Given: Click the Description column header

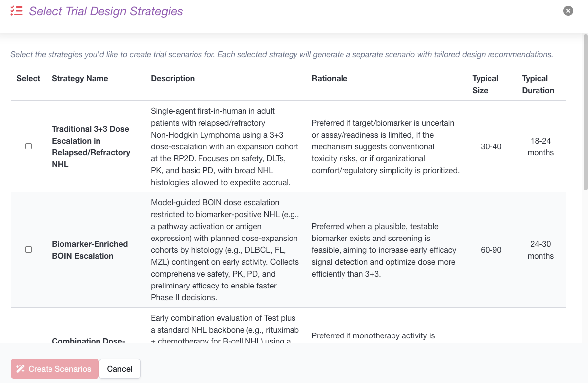Looking at the screenshot, I should click(173, 78).
